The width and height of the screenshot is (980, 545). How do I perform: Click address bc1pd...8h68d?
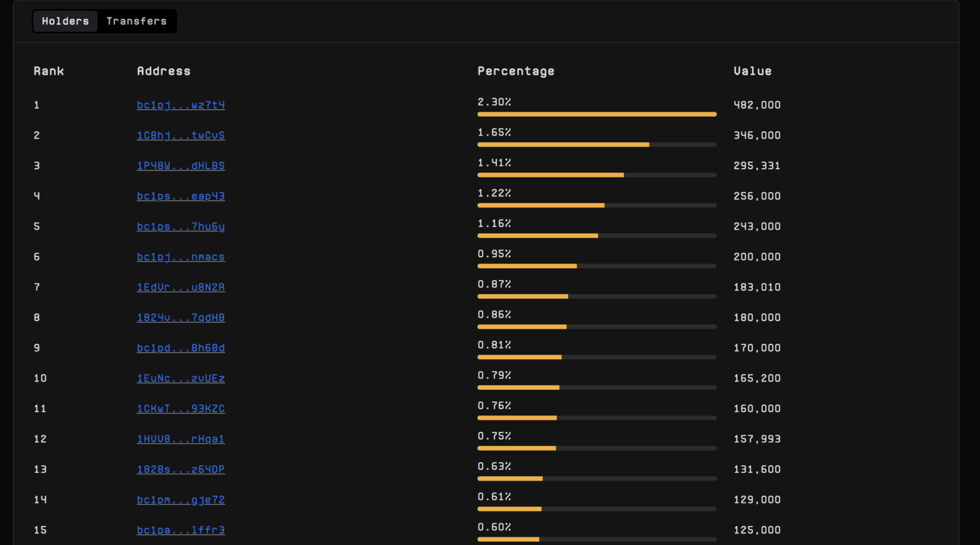point(181,348)
